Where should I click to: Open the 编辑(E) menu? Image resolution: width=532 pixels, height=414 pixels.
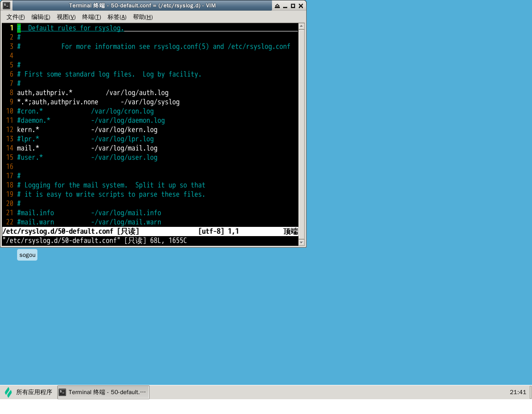click(x=41, y=17)
